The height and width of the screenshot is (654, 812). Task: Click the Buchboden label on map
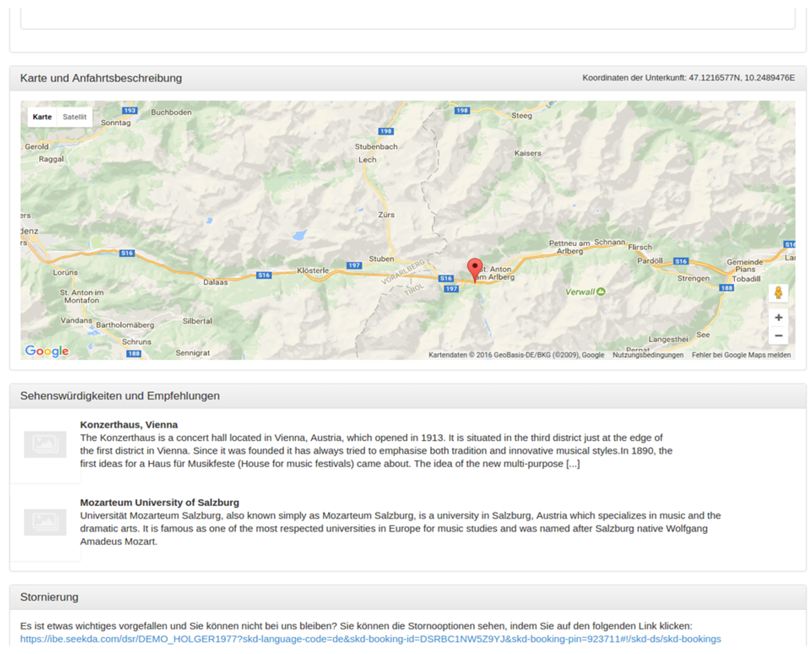(171, 112)
